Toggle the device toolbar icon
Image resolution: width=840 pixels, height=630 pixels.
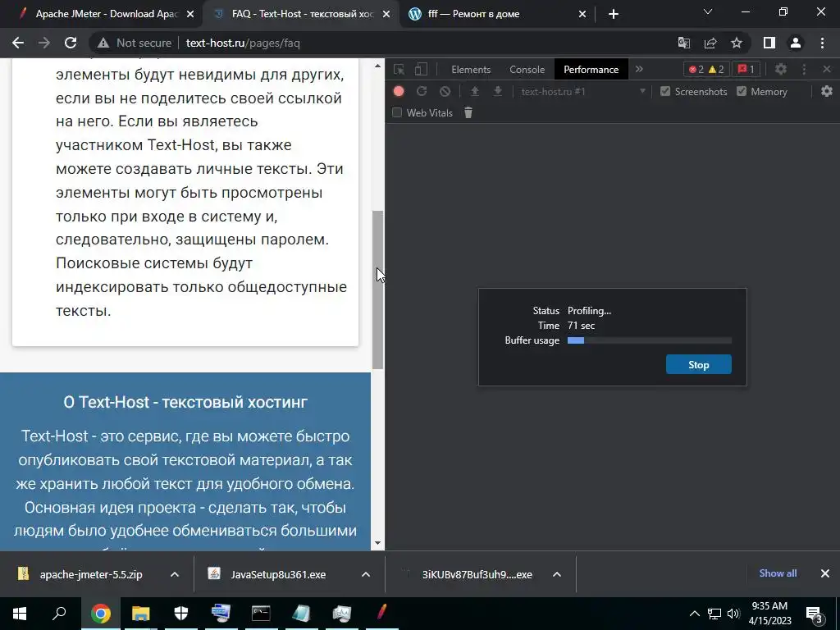click(422, 69)
